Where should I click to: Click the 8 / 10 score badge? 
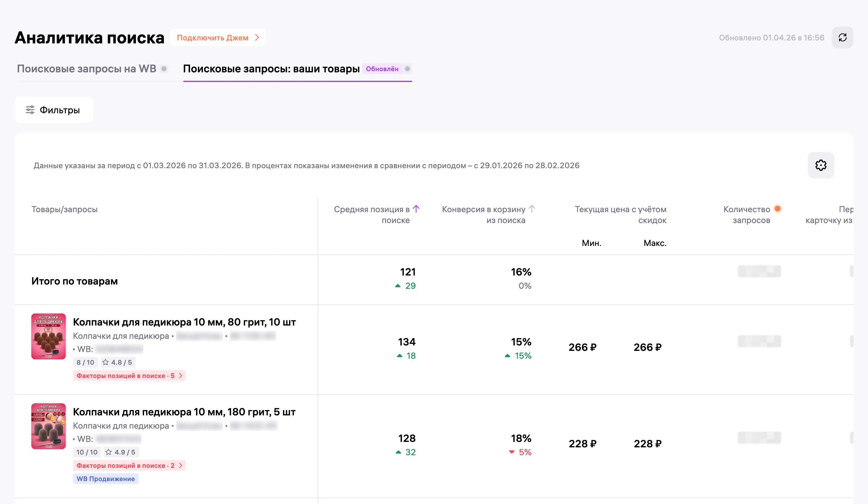coord(85,362)
